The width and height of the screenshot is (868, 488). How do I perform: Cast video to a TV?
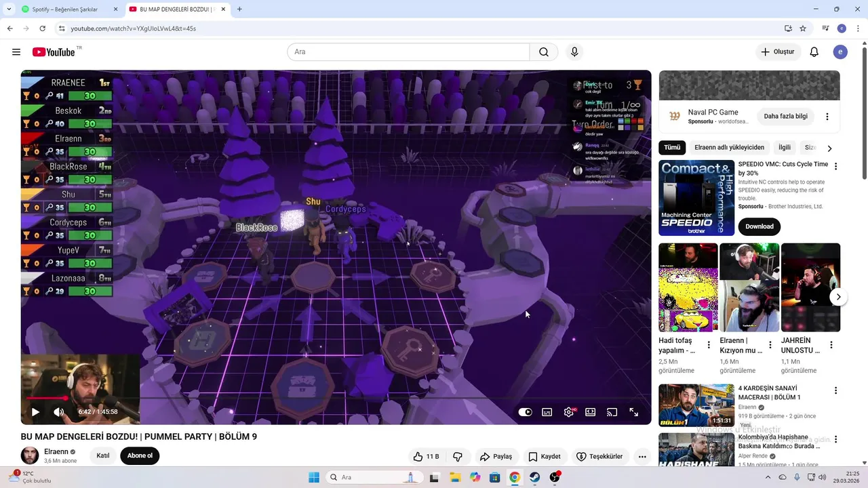612,412
